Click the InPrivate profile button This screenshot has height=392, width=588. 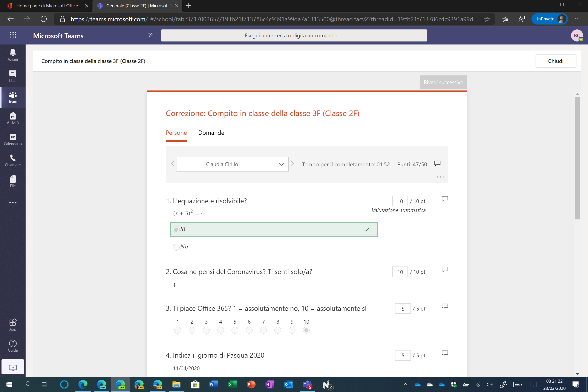pos(549,19)
